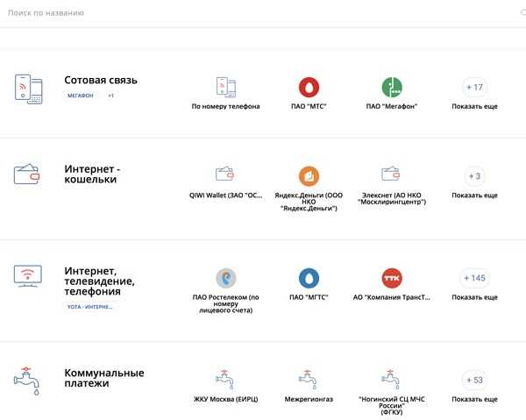Screen dimensions: 526x420
Task: Click the ПАО "Мегафон" label
Action: 392,106
